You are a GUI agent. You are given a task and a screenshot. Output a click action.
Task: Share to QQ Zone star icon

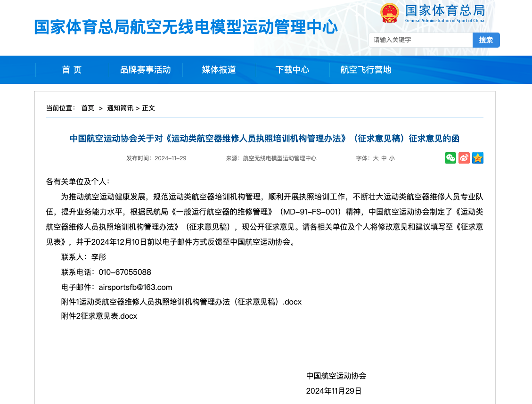[478, 158]
